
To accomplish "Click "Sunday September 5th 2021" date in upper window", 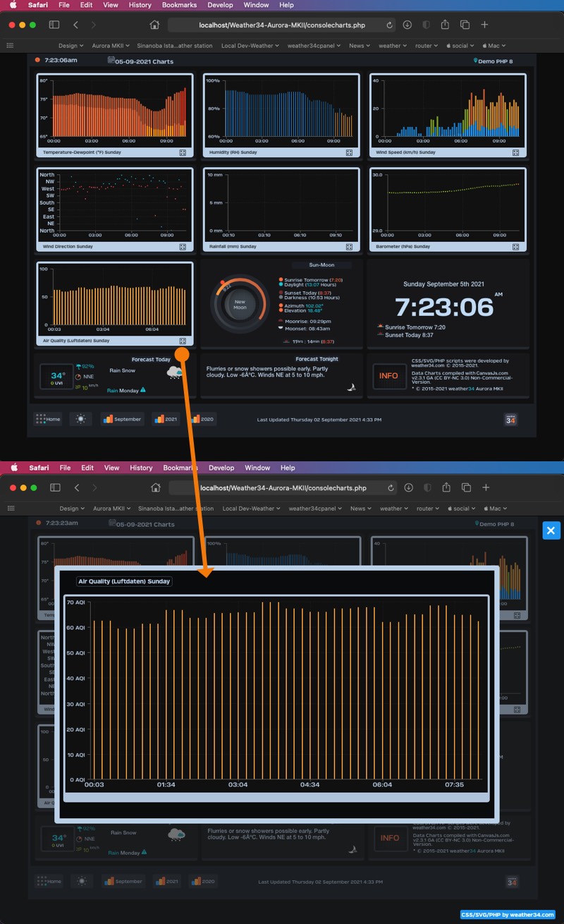I will (x=443, y=284).
